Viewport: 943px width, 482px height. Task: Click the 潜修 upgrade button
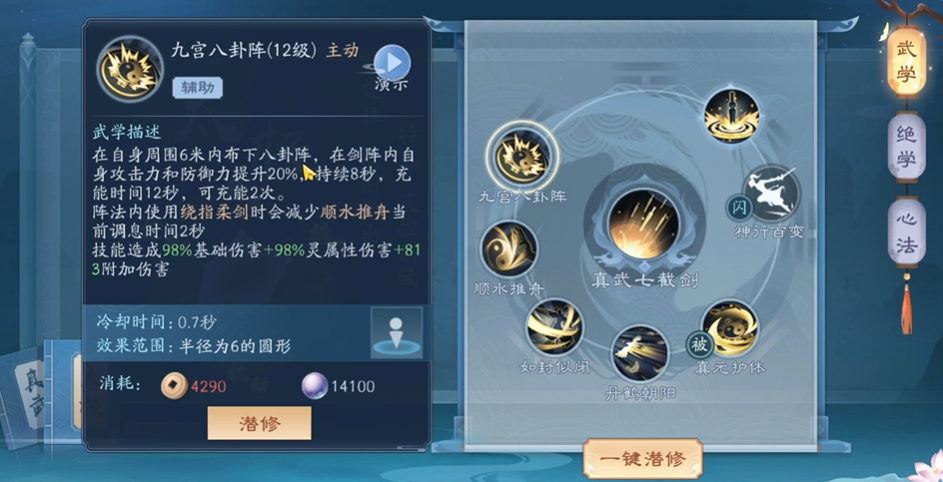(x=259, y=423)
